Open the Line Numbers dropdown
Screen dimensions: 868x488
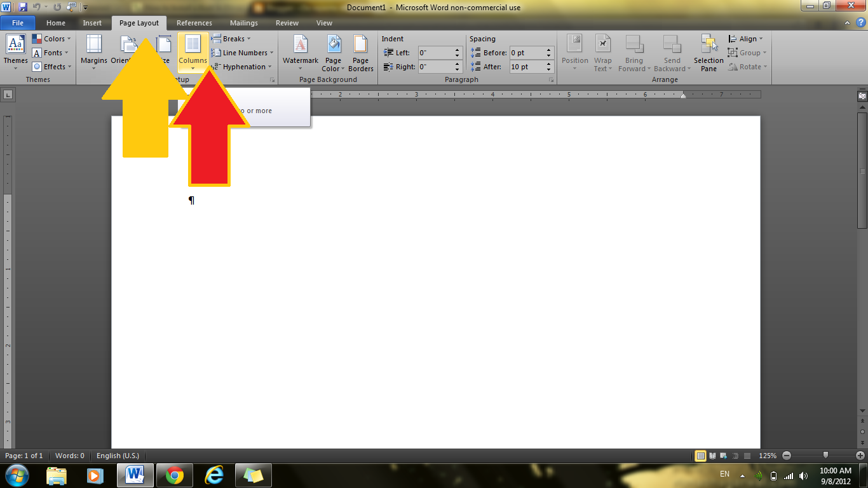tap(243, 53)
